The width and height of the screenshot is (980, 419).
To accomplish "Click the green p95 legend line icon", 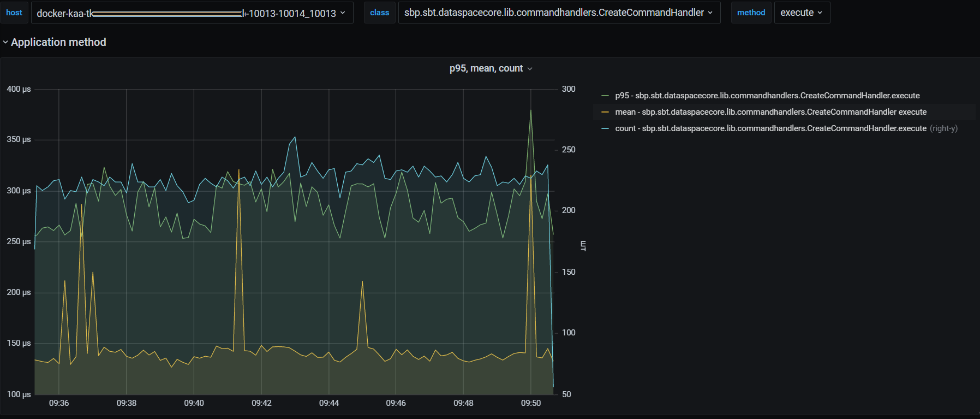I will pos(605,96).
